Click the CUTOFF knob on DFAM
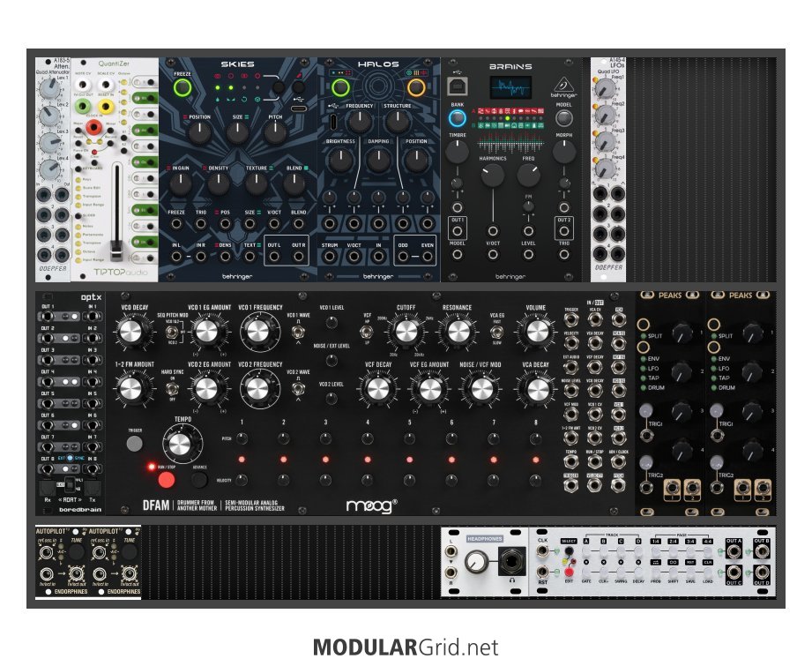This screenshot has width=812, height=666. (x=406, y=331)
